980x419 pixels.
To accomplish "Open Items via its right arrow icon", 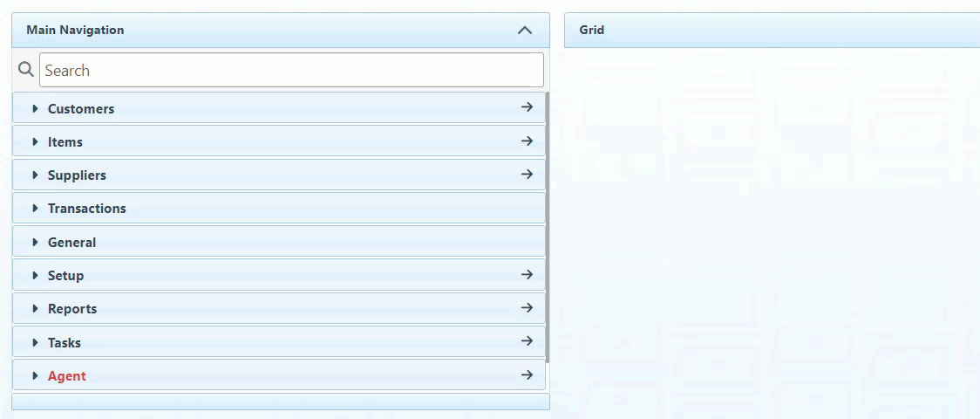I will [x=527, y=141].
